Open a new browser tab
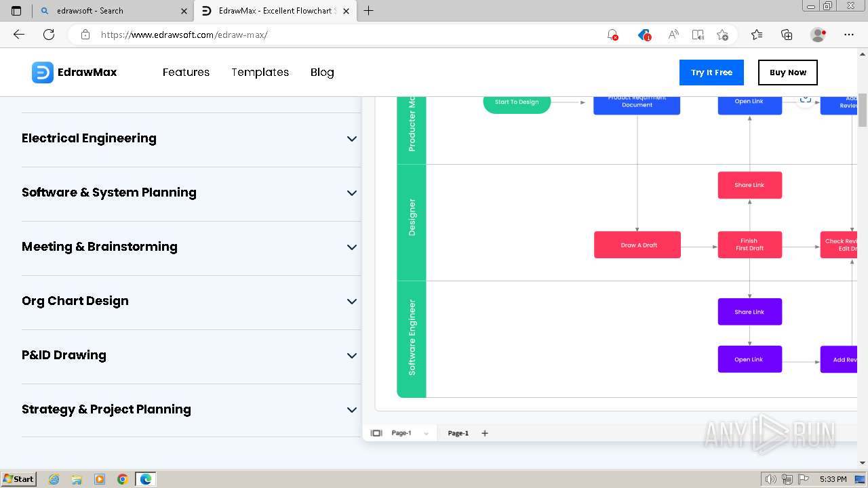The height and width of the screenshot is (488, 868). click(x=369, y=11)
